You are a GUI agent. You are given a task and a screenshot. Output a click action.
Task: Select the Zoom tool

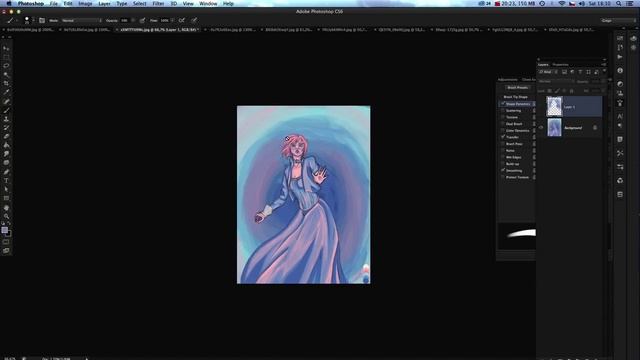[x=6, y=216]
